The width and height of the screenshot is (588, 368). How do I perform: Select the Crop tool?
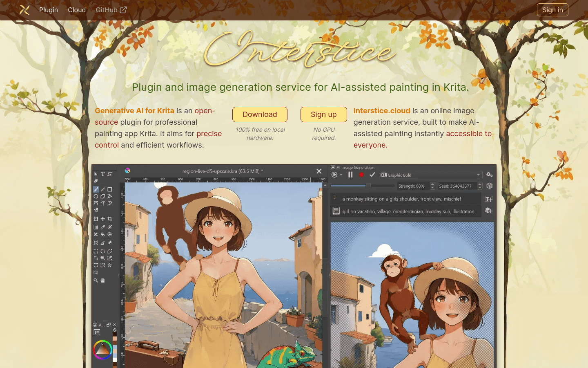point(109,219)
